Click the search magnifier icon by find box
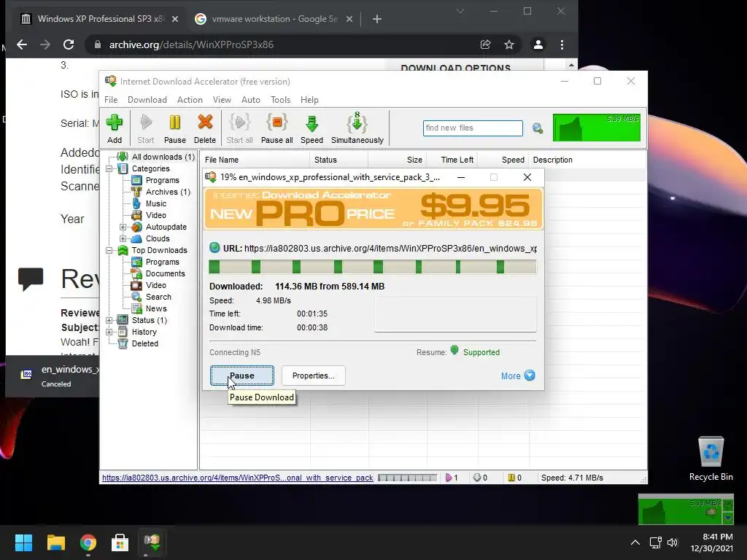The image size is (747, 560). click(538, 128)
